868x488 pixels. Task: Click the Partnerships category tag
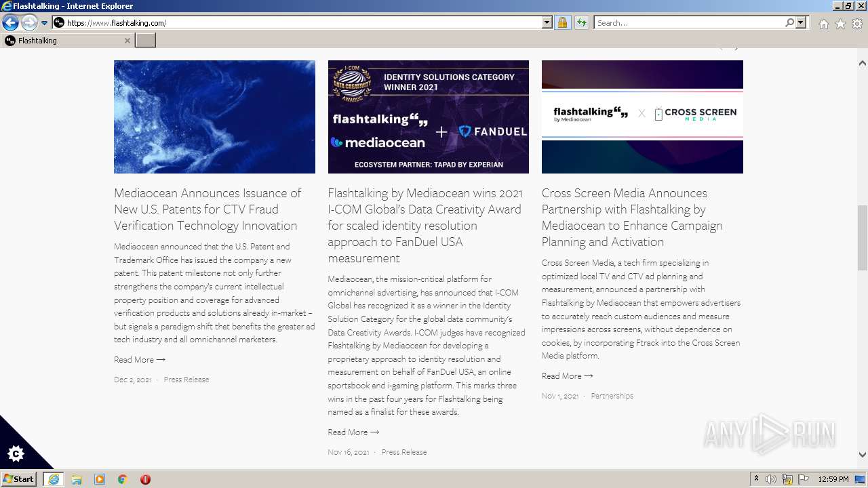612,396
